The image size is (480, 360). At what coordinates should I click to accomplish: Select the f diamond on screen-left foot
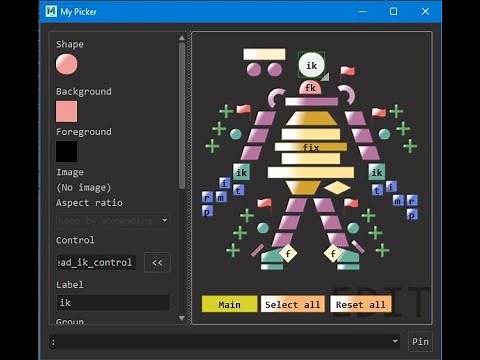[288, 253]
